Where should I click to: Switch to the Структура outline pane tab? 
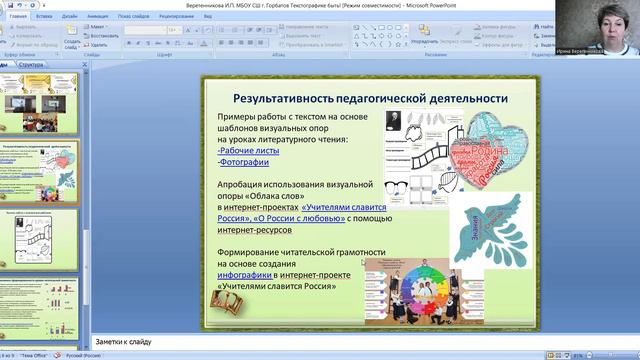pyautogui.click(x=31, y=65)
